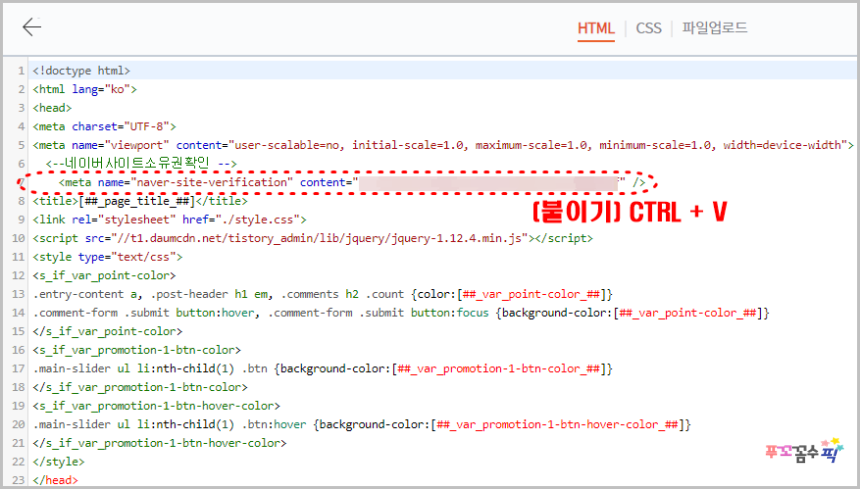Click line number 20 in the gutter
This screenshot has width=860, height=489.
tap(18, 425)
